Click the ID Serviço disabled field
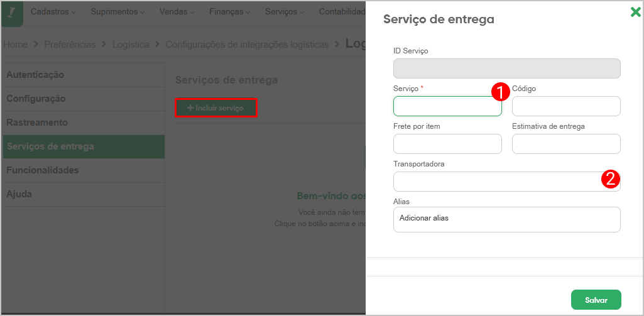The width and height of the screenshot is (644, 316). (507, 68)
